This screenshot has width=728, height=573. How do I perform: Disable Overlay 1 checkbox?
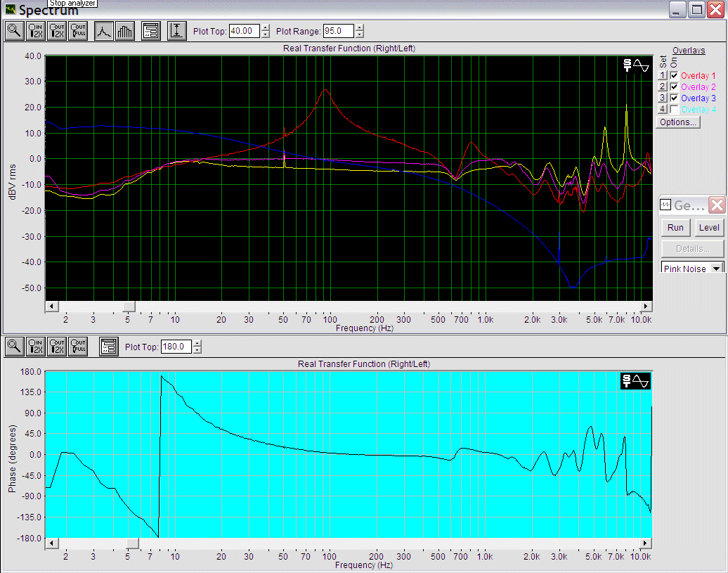[x=674, y=76]
